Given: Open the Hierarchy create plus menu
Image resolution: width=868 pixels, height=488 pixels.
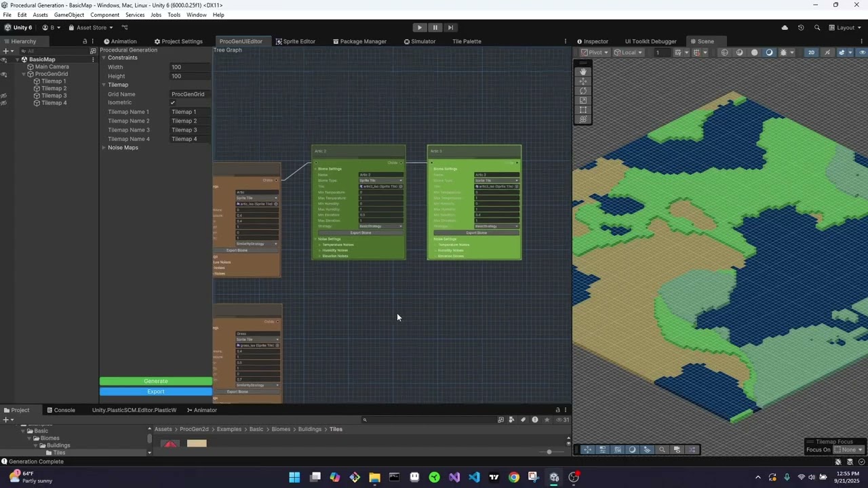Looking at the screenshot, I should (x=7, y=51).
